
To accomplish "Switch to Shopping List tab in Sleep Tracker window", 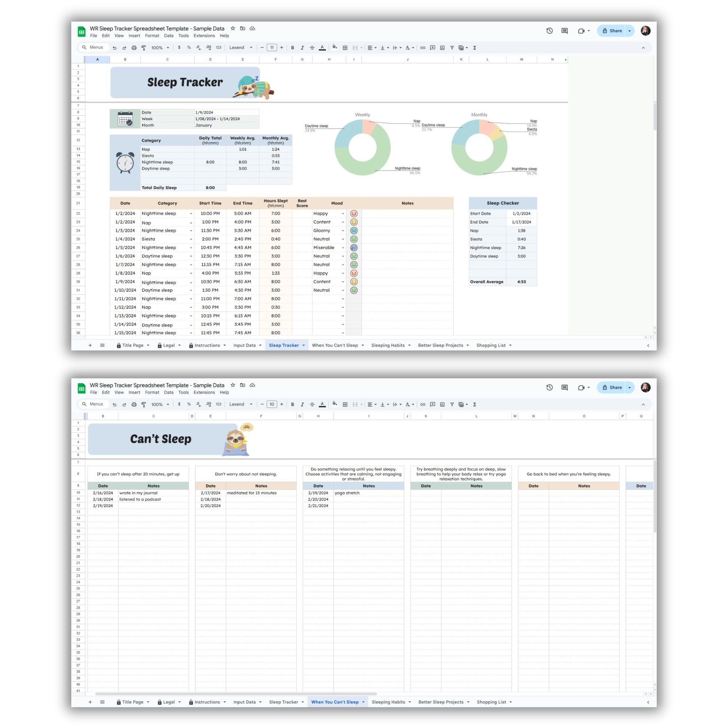I will click(491, 345).
